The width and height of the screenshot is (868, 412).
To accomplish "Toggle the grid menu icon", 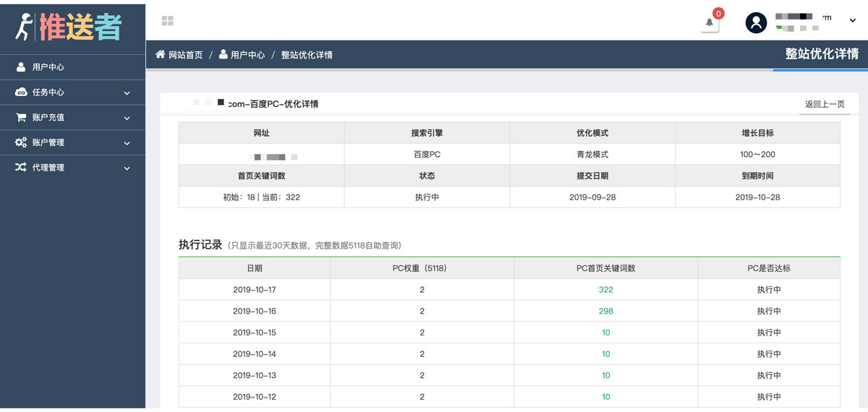I will coord(167,21).
